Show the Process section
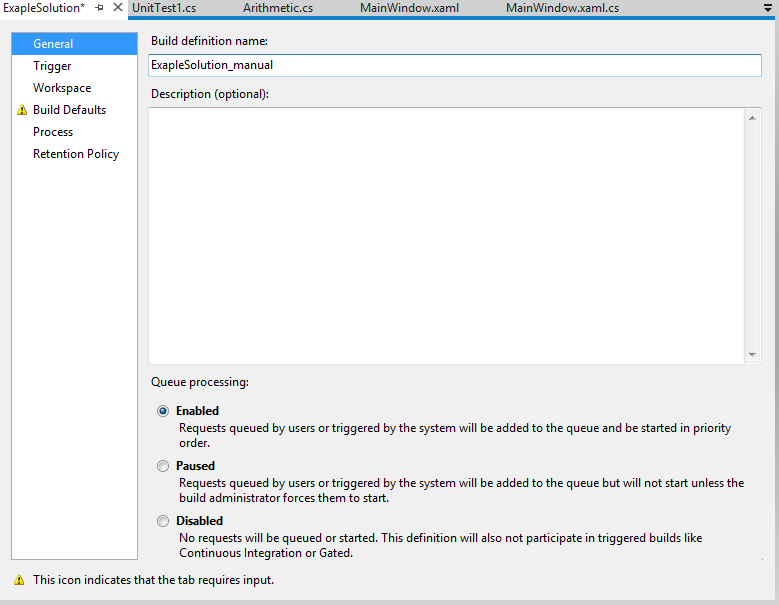The height and width of the screenshot is (605, 779). point(75,132)
